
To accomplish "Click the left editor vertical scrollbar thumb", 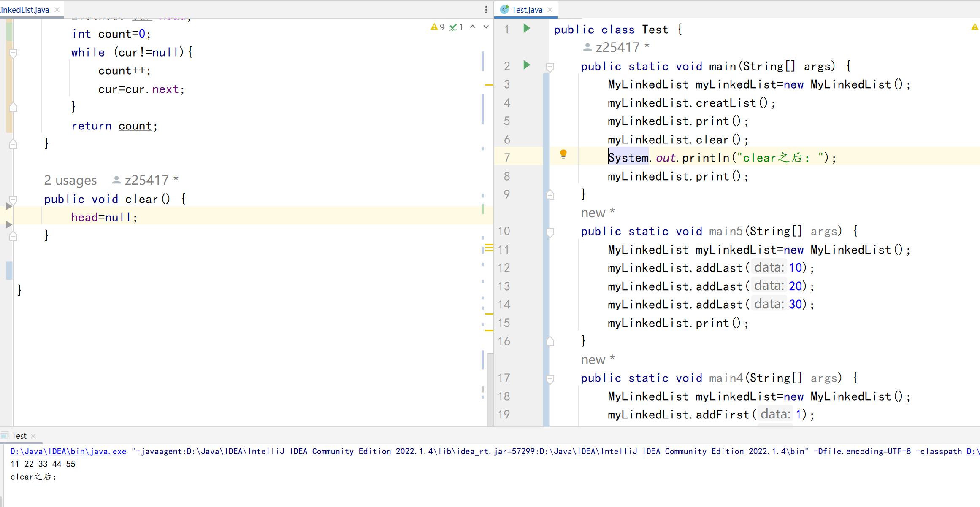I will pos(490,389).
